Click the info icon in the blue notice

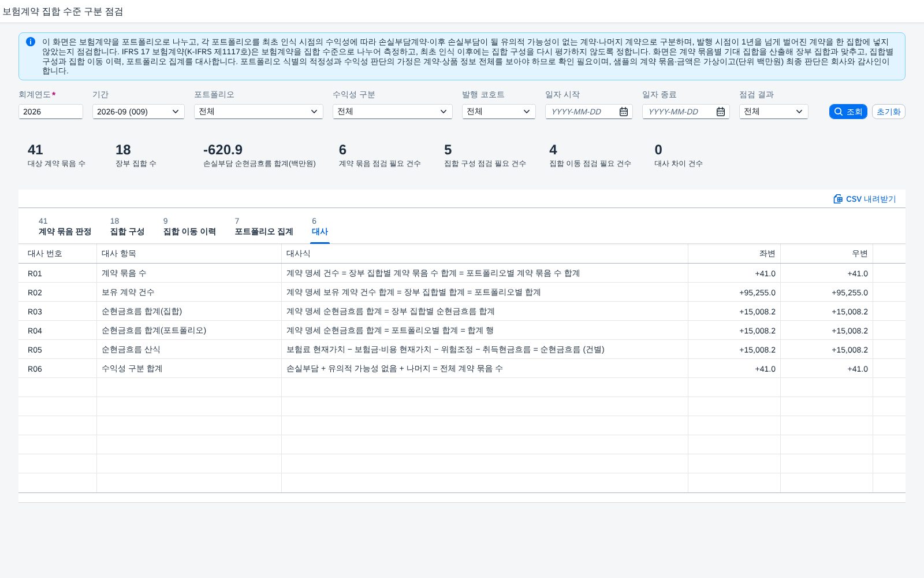31,42
